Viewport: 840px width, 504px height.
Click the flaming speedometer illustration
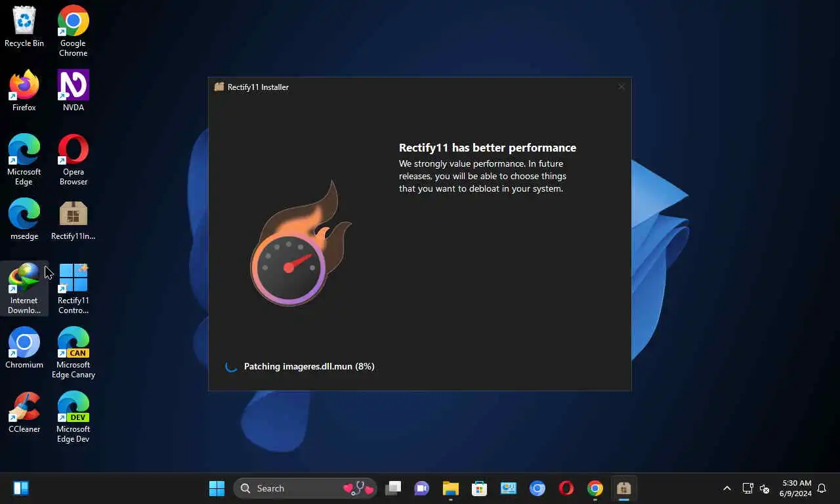300,243
